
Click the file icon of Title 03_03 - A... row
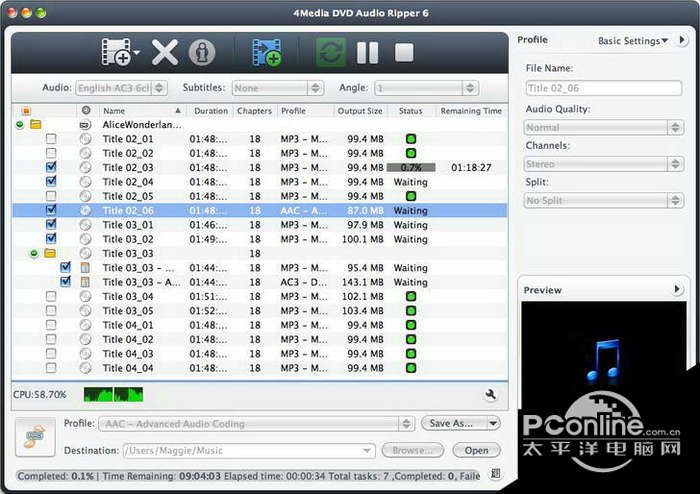(85, 282)
